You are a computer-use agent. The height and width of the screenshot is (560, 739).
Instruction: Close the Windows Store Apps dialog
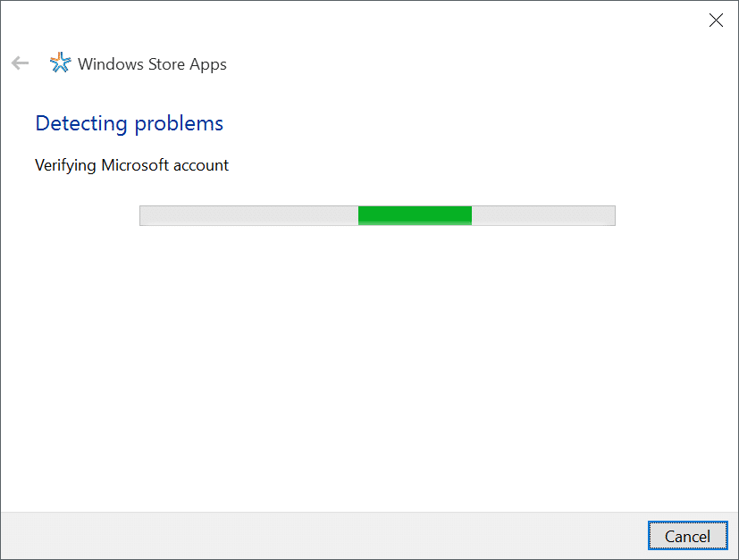point(716,21)
